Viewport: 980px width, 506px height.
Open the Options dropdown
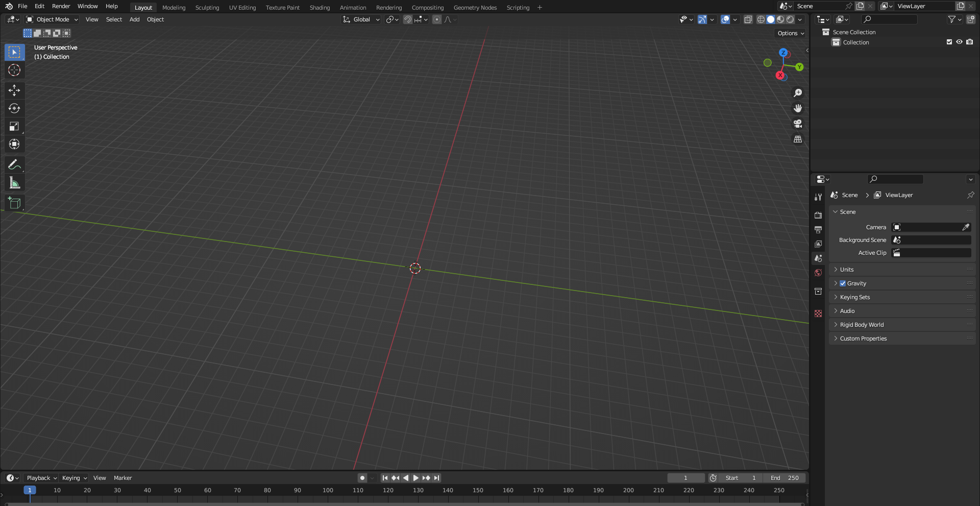791,33
